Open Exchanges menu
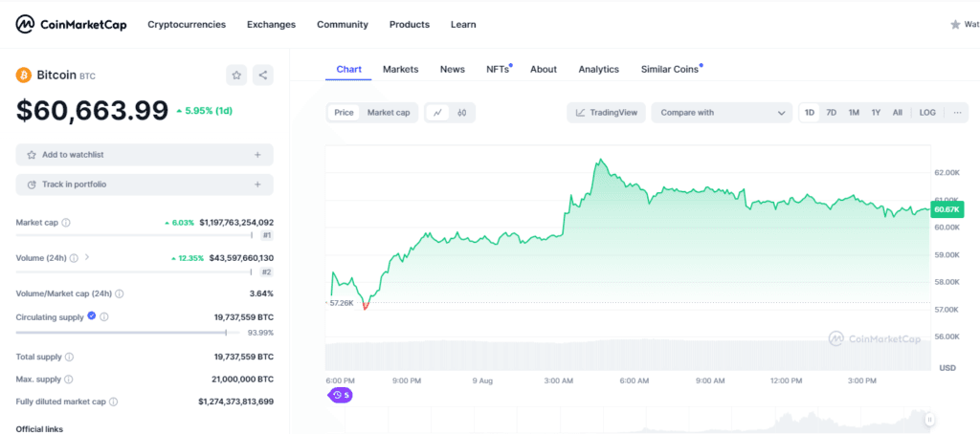 pos(271,24)
